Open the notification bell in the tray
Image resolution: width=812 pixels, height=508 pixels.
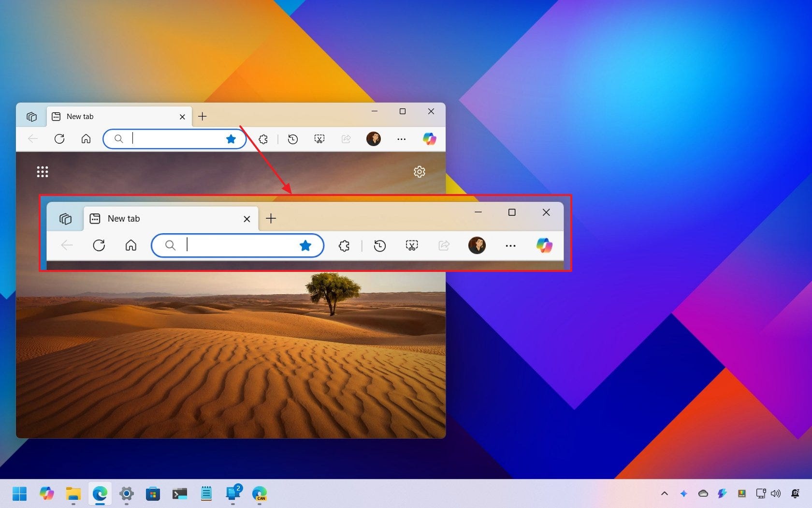click(x=795, y=493)
